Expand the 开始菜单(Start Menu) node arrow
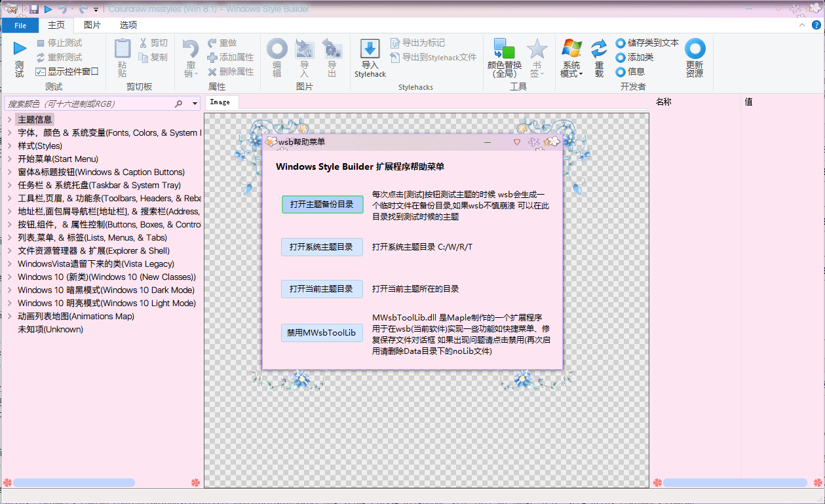The width and height of the screenshot is (825, 504). click(10, 159)
